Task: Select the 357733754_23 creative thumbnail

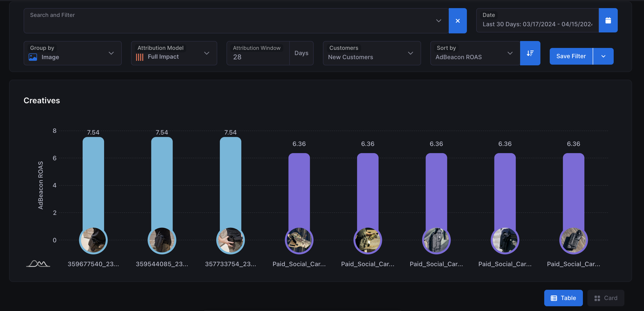Action: click(x=230, y=240)
